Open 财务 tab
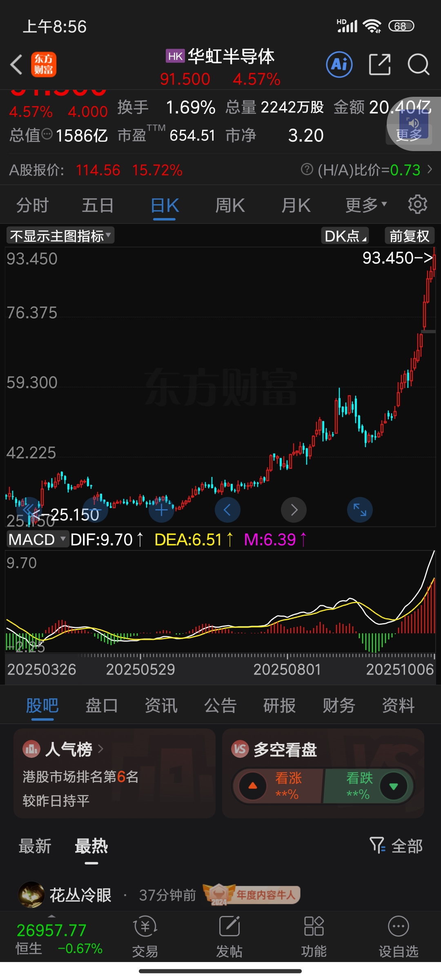 pyautogui.click(x=339, y=705)
